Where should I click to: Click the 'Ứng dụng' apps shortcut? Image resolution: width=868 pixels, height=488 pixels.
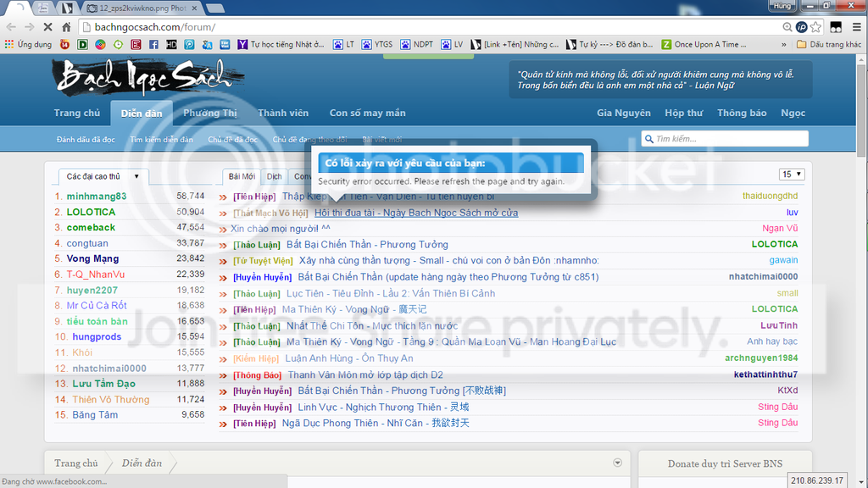28,44
